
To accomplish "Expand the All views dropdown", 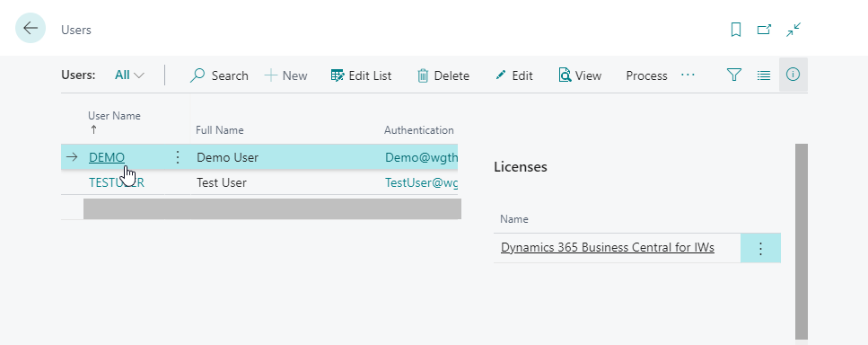I will pos(129,75).
